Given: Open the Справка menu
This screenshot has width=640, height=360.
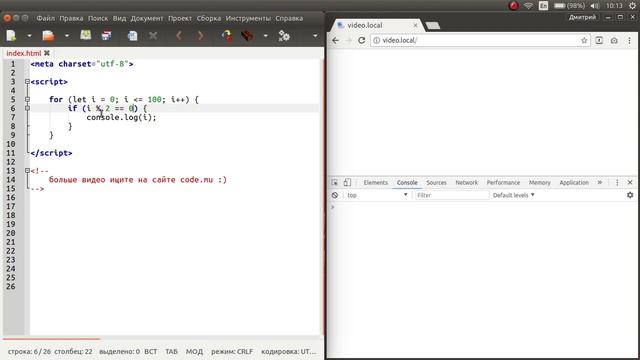Looking at the screenshot, I should [289, 18].
